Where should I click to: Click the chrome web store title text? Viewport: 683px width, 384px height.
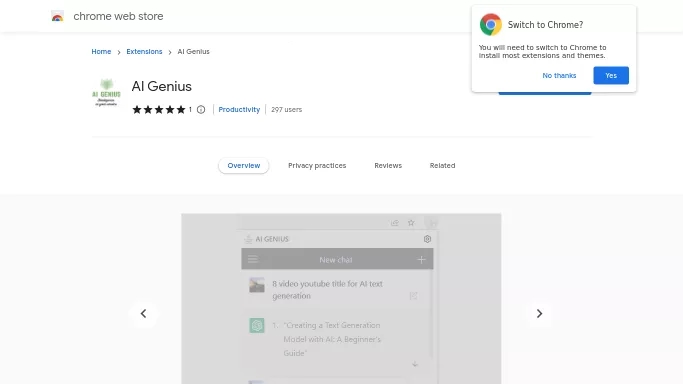(118, 17)
